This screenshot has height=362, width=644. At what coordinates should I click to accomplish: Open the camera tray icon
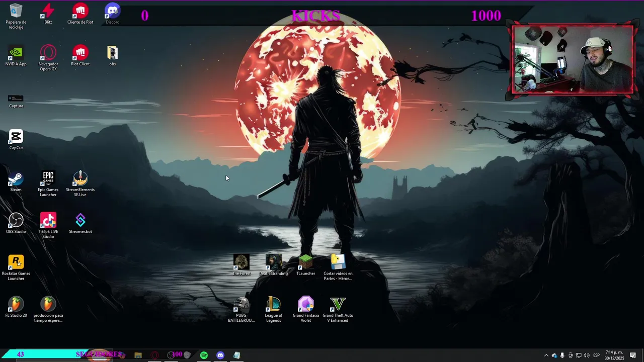[571, 355]
